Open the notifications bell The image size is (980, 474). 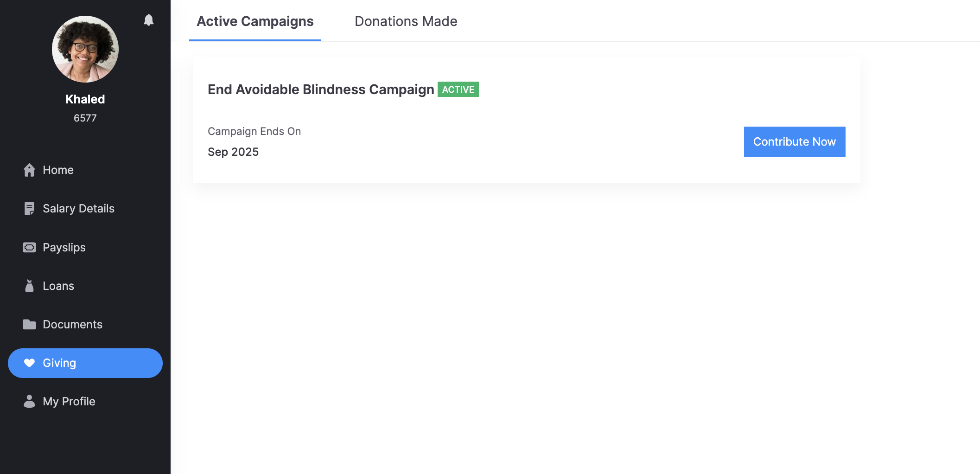coord(148,20)
